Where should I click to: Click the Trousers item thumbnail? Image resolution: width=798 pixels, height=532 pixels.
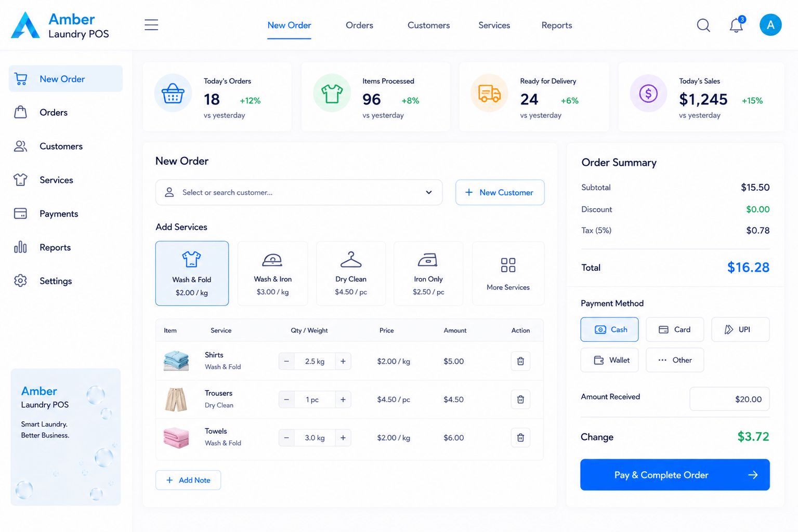[x=176, y=400]
